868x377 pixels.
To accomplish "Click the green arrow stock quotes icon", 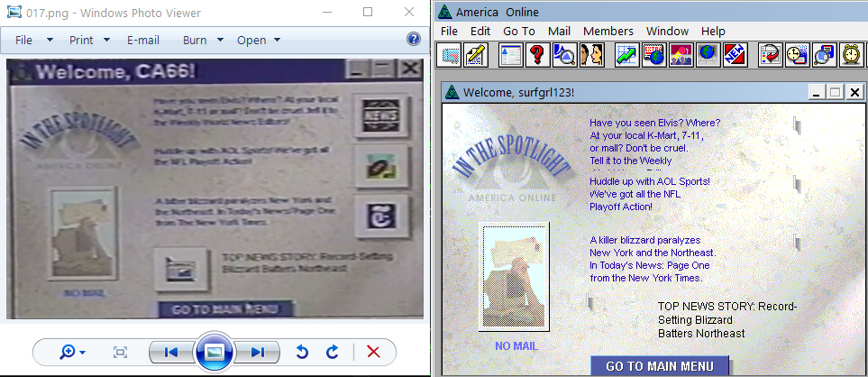I will pos(627,55).
